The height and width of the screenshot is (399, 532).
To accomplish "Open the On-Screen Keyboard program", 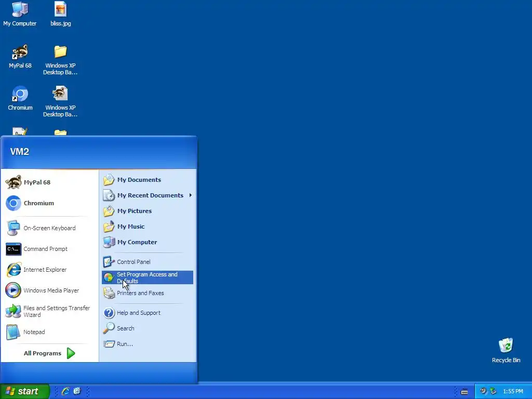I will point(49,228).
